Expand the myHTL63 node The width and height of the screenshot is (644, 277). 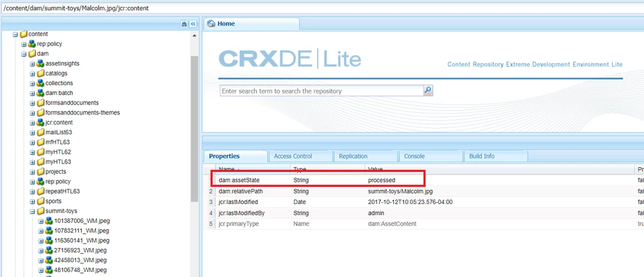pyautogui.click(x=32, y=162)
